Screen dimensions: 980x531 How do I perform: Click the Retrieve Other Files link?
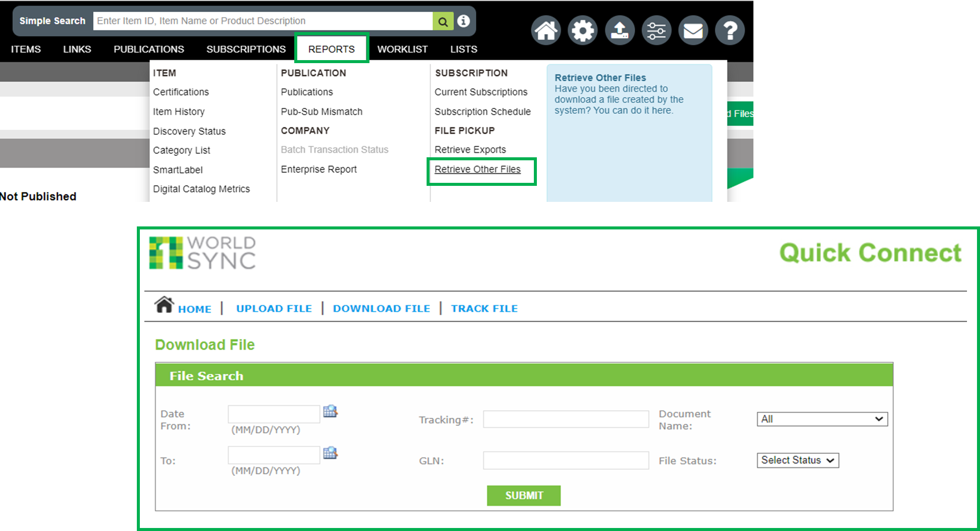click(x=477, y=169)
